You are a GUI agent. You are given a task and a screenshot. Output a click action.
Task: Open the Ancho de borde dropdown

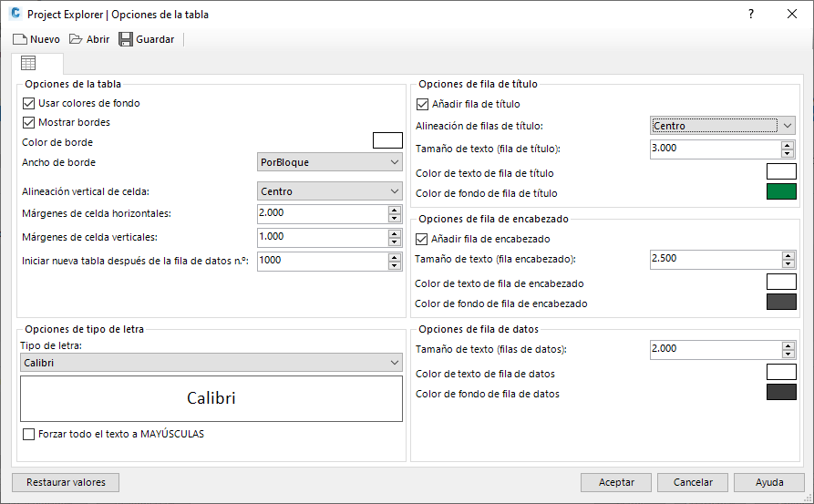[x=330, y=162]
